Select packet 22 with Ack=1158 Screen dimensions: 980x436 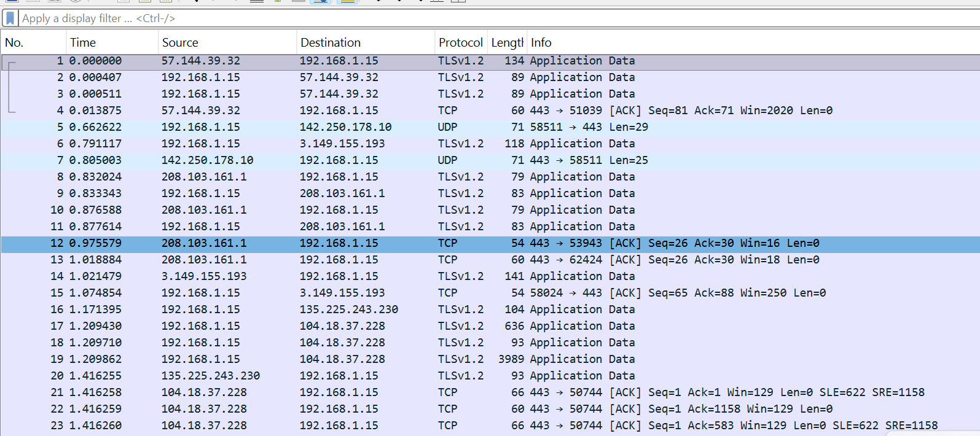click(x=490, y=409)
